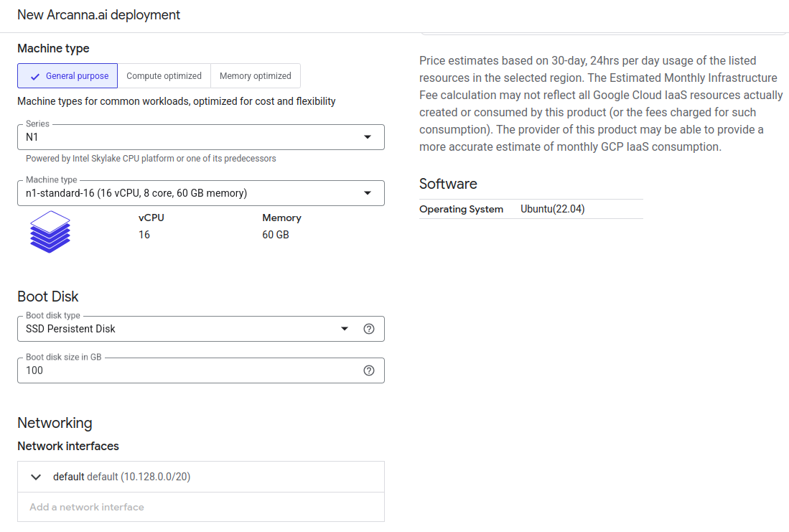This screenshot has height=532, width=789.
Task: Open the Series N1 dropdown
Action: (x=201, y=137)
